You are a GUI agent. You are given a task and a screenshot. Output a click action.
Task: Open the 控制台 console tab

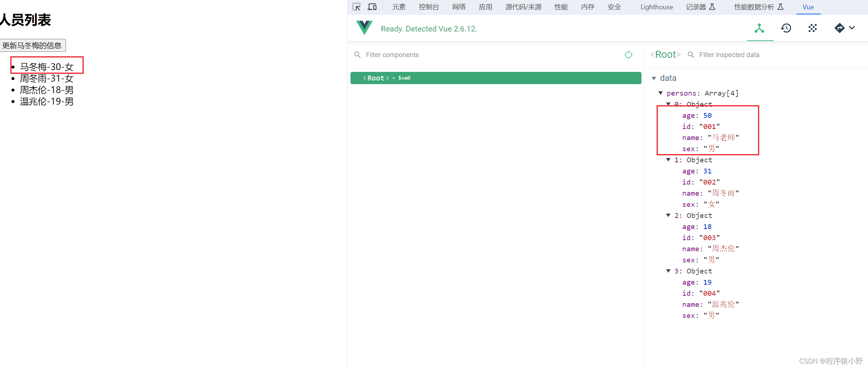click(x=429, y=7)
